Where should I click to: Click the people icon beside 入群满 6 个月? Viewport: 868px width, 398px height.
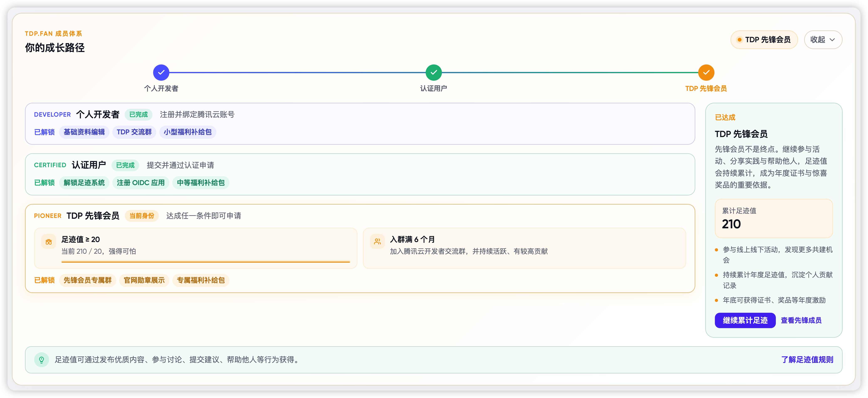coord(377,241)
